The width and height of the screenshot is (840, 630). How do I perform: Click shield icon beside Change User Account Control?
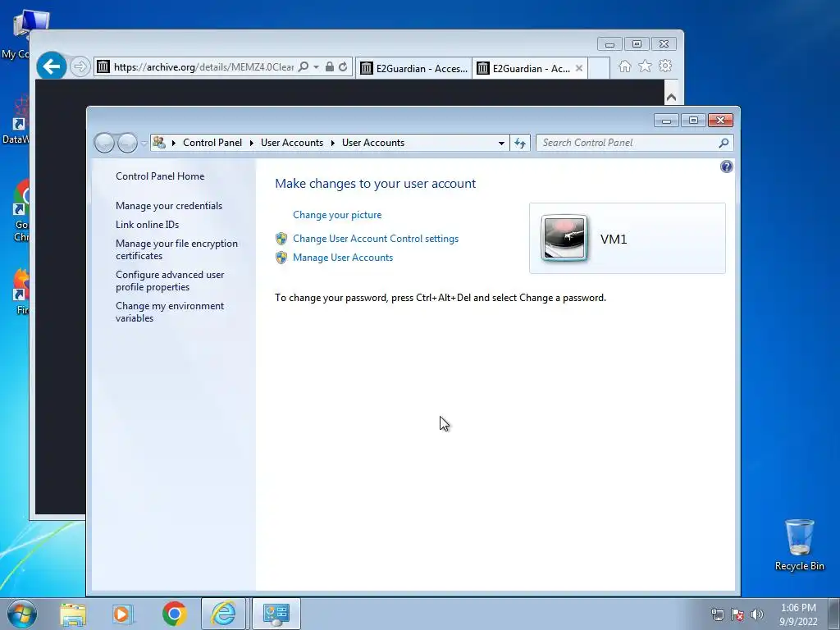[281, 239]
